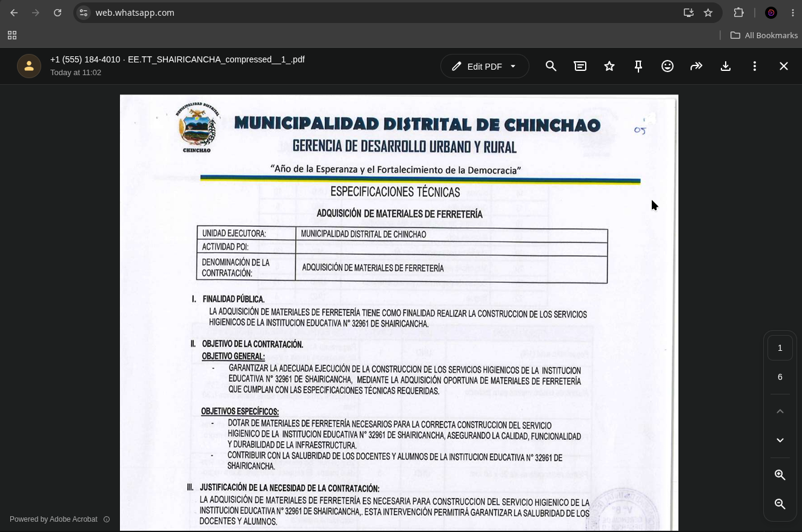This screenshot has height=532, width=802.
Task: Click the Powered by Adobe Acrobat label
Action: pyautogui.click(x=53, y=519)
